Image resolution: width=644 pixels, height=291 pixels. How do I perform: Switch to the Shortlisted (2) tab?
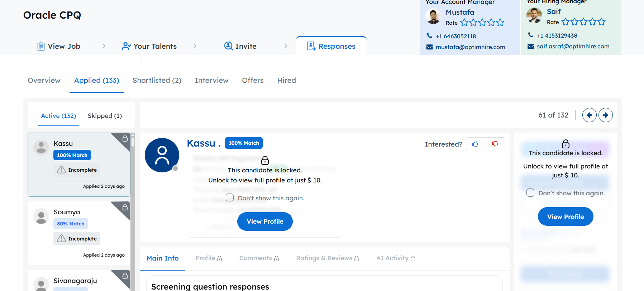tap(157, 80)
